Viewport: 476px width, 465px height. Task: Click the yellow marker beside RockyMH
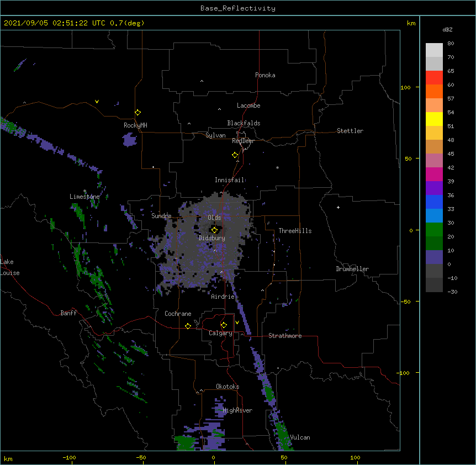(x=138, y=113)
